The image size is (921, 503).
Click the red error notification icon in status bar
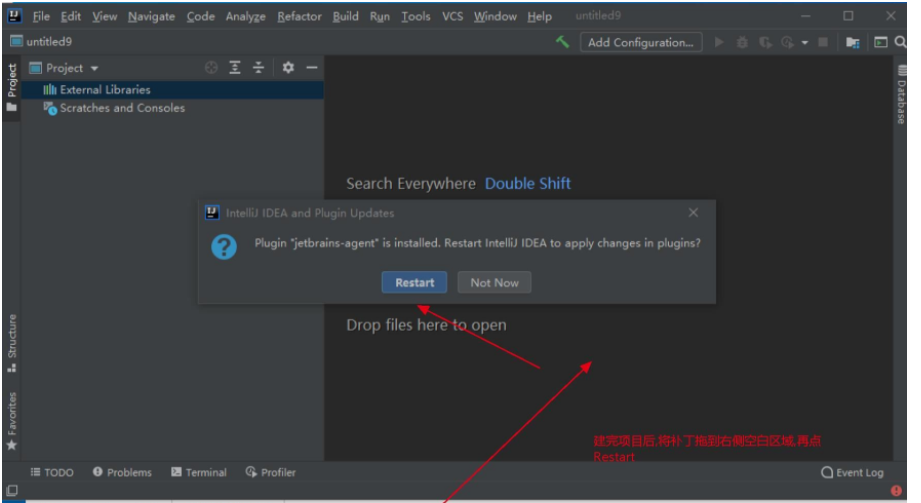[x=896, y=490]
